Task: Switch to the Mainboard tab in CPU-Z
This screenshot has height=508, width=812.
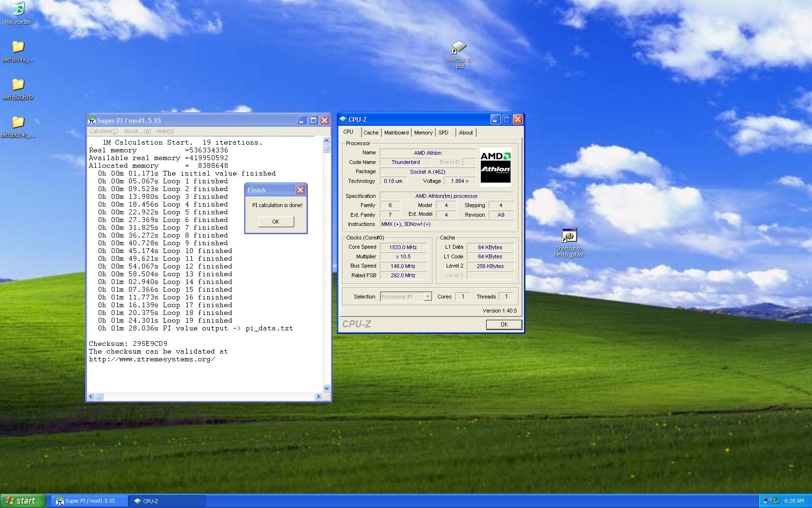Action: pyautogui.click(x=396, y=133)
